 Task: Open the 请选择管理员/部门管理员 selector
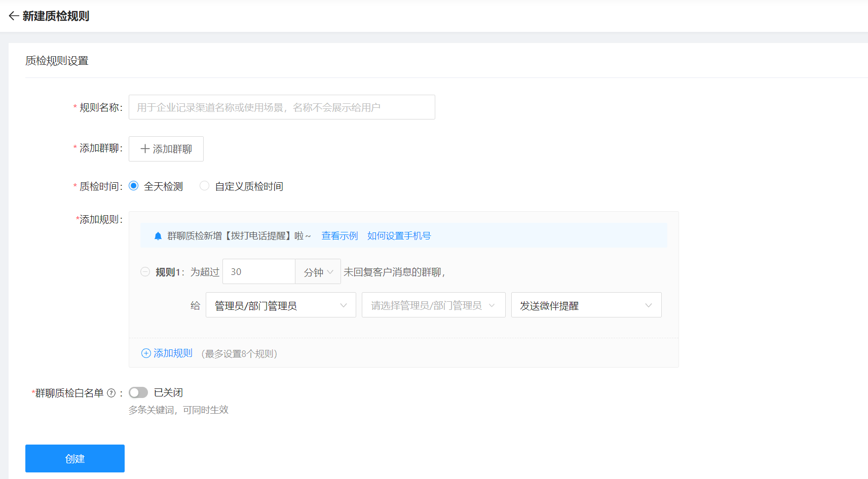pyautogui.click(x=433, y=305)
